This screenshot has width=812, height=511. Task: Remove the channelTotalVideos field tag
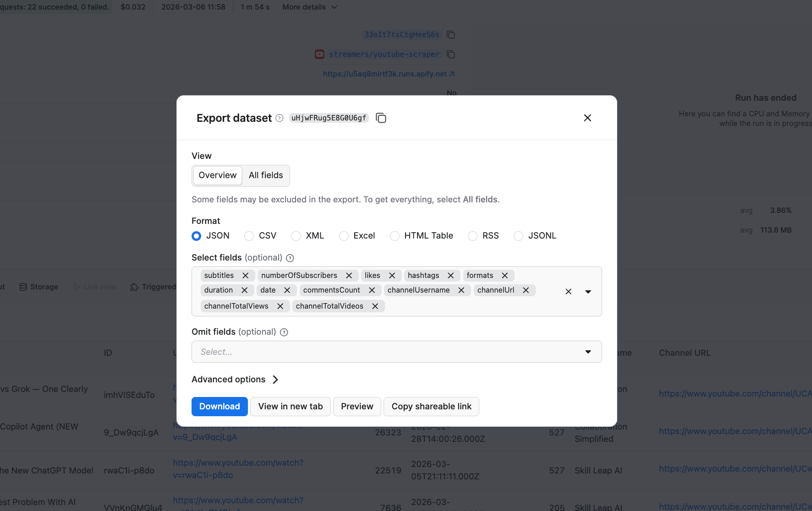pyautogui.click(x=375, y=306)
